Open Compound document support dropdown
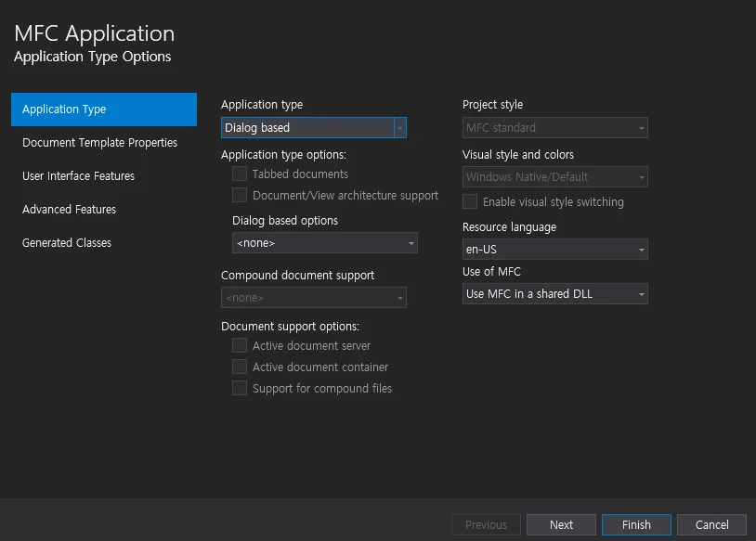The image size is (756, 541). point(313,298)
